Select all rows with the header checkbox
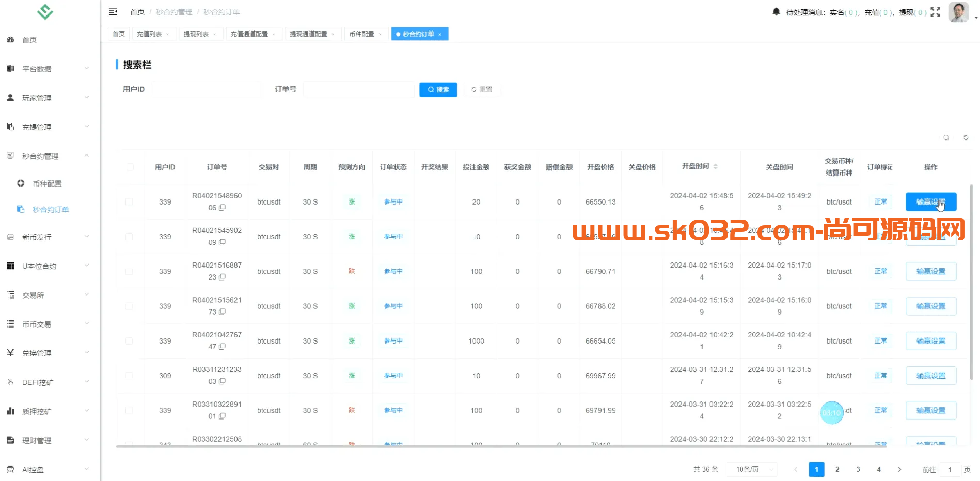The image size is (980, 481). pyautogui.click(x=130, y=167)
